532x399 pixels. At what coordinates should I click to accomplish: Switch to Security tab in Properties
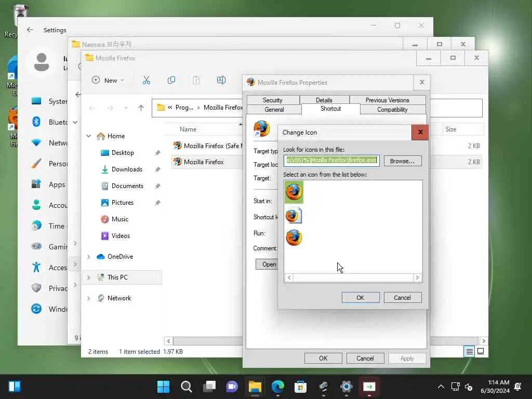coord(272,100)
